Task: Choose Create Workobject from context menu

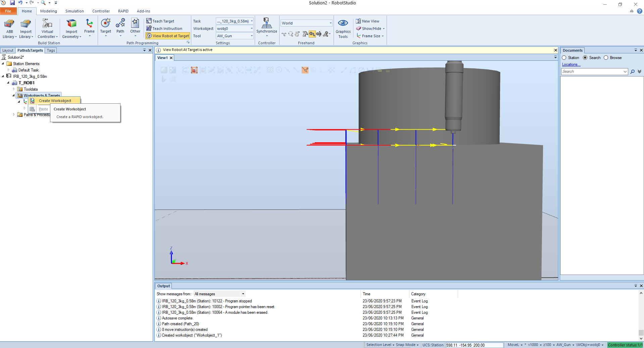Action: 55,101
